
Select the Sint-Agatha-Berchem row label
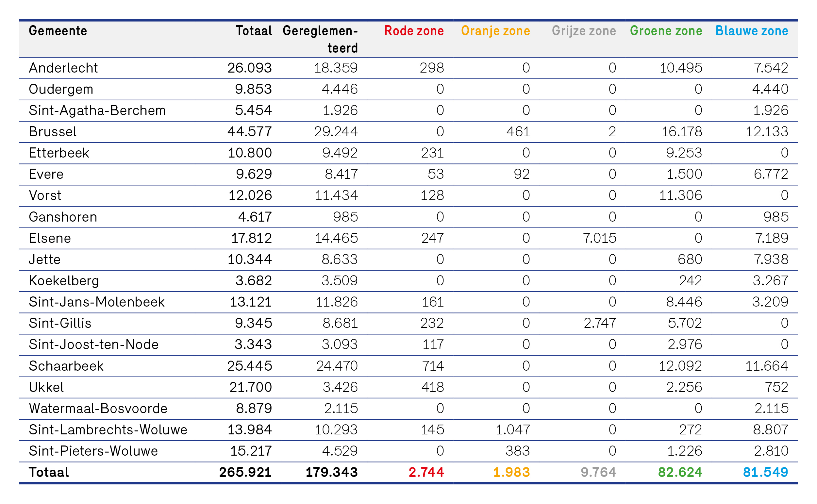tap(97, 111)
